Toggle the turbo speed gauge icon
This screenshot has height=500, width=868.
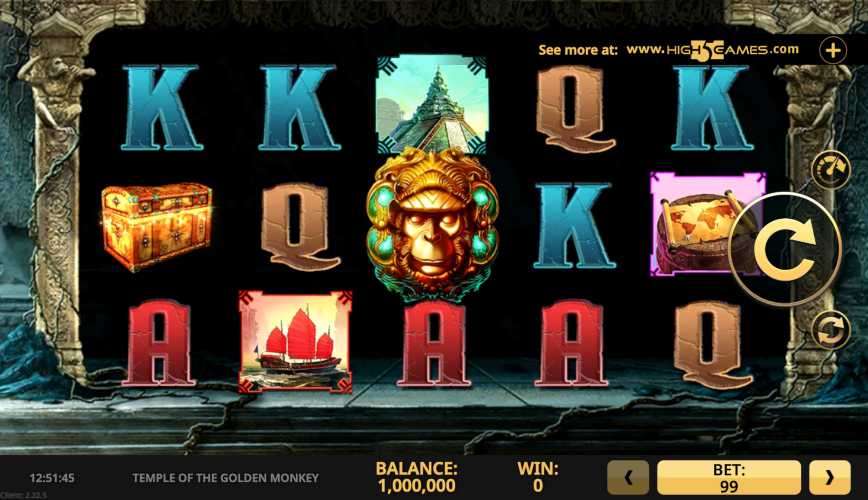(831, 169)
